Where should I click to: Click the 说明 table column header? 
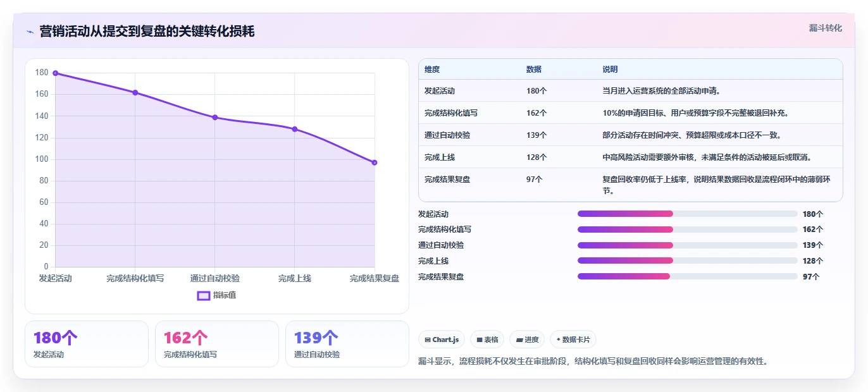[611, 70]
